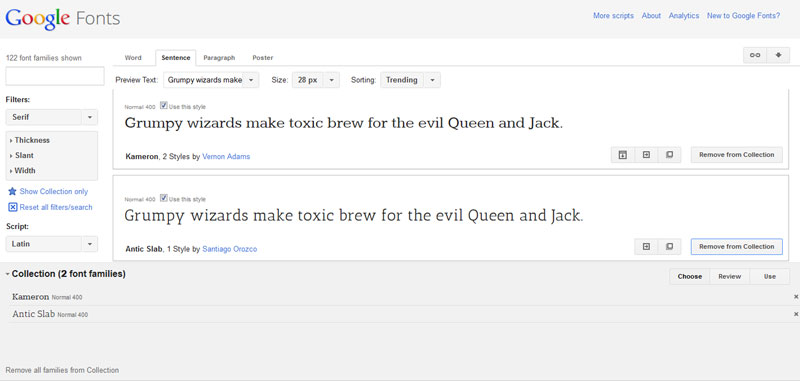The image size is (800, 381).
Task: Click '122 font families shown' text
Action: (x=43, y=58)
